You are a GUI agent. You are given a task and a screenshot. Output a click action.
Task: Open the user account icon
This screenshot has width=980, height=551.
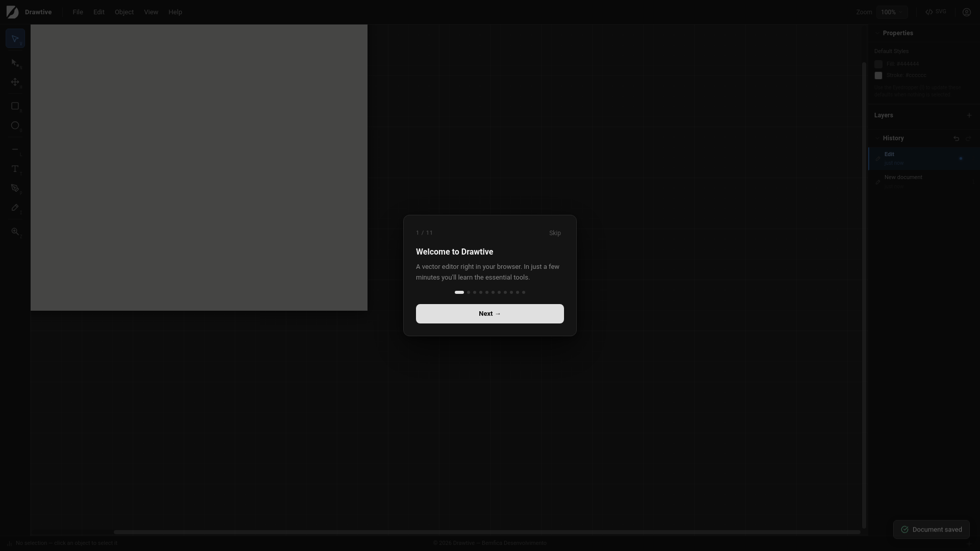pyautogui.click(x=967, y=12)
